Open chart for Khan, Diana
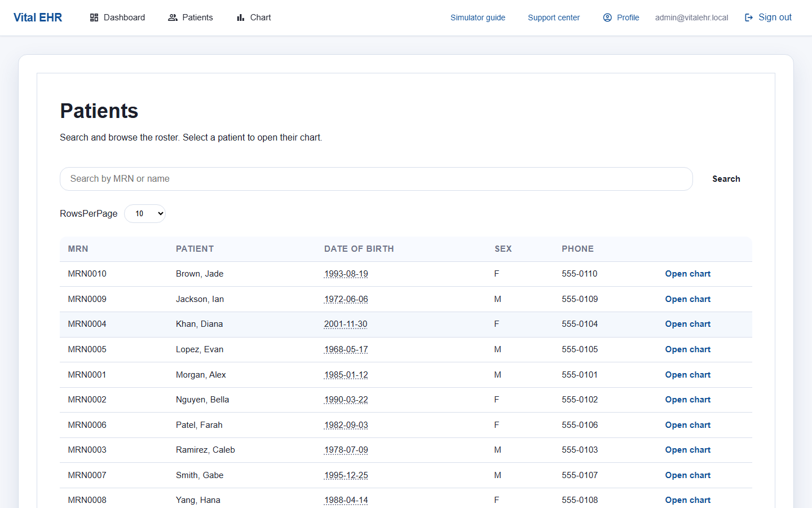Image resolution: width=812 pixels, height=508 pixels. coord(687,324)
